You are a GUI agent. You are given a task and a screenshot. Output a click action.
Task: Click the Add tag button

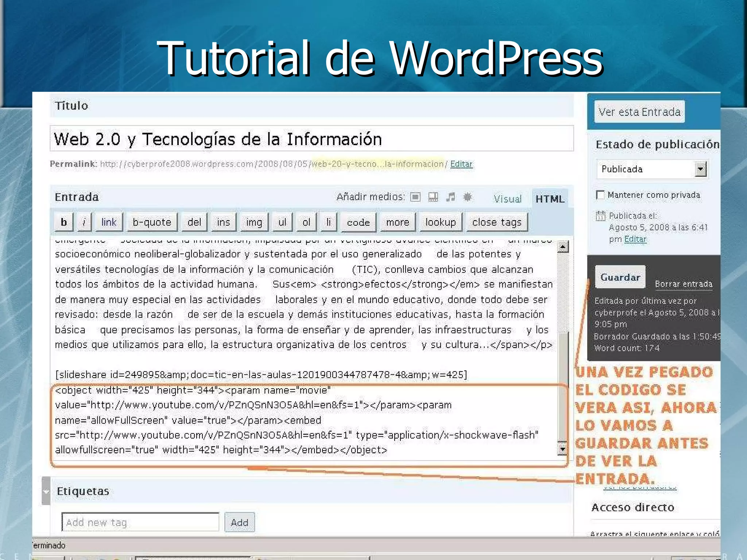[x=239, y=522]
